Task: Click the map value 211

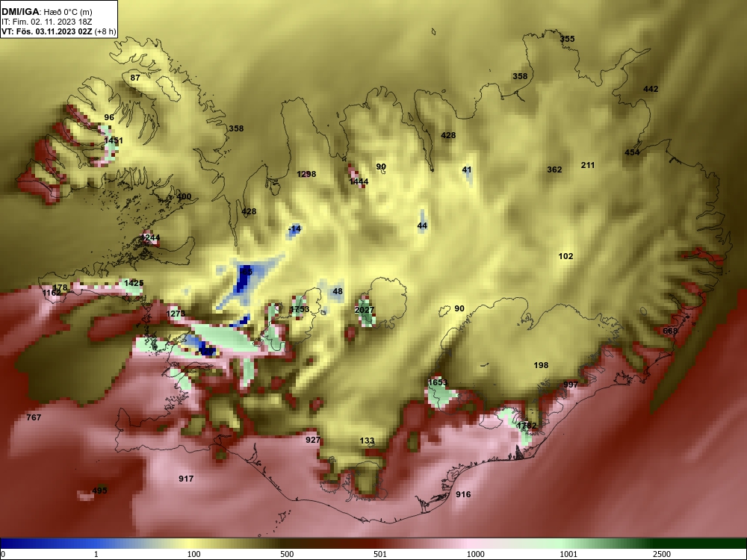Action: pos(588,165)
